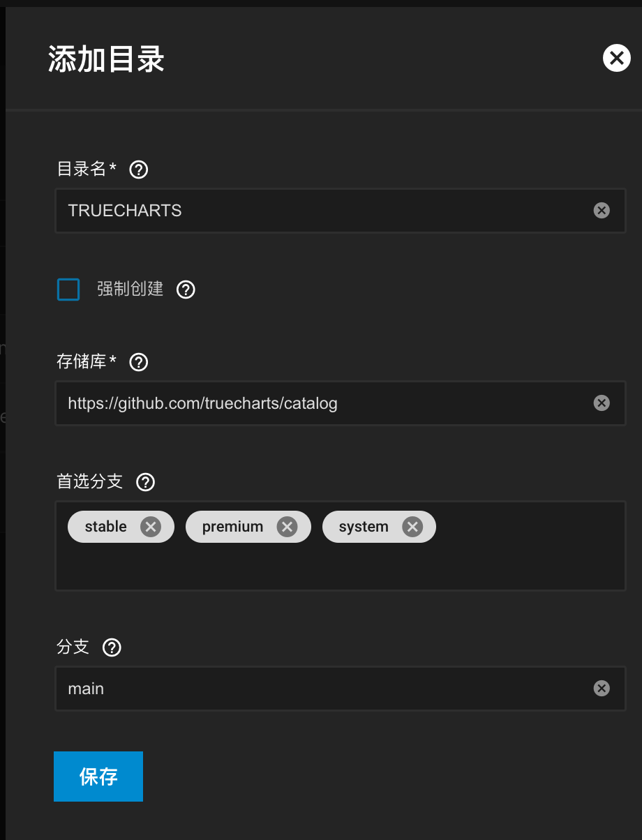Close the 添加目录 panel
642x840 pixels.
616,59
